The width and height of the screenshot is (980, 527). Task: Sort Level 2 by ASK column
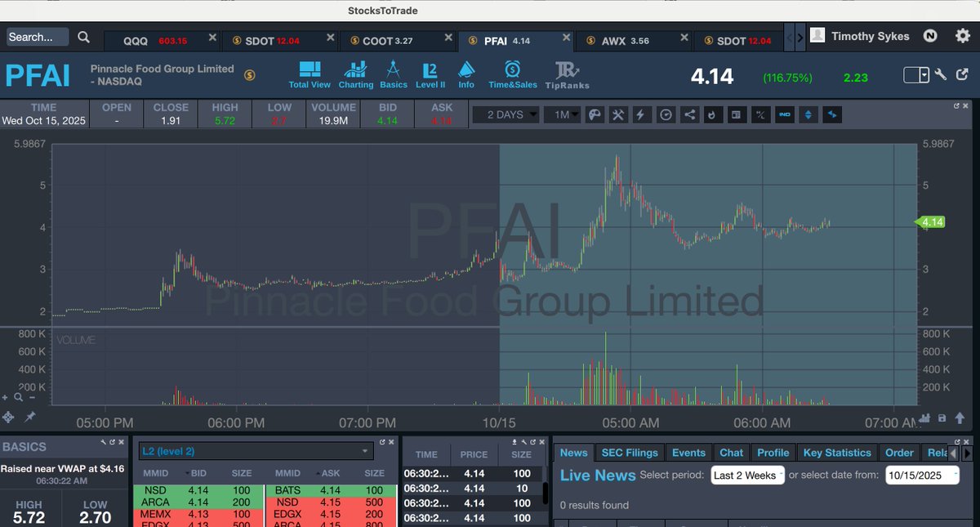329,473
